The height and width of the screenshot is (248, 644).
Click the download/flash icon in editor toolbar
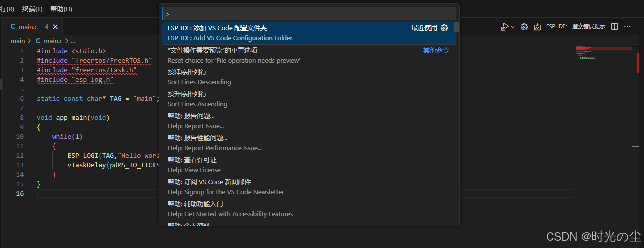click(x=537, y=27)
